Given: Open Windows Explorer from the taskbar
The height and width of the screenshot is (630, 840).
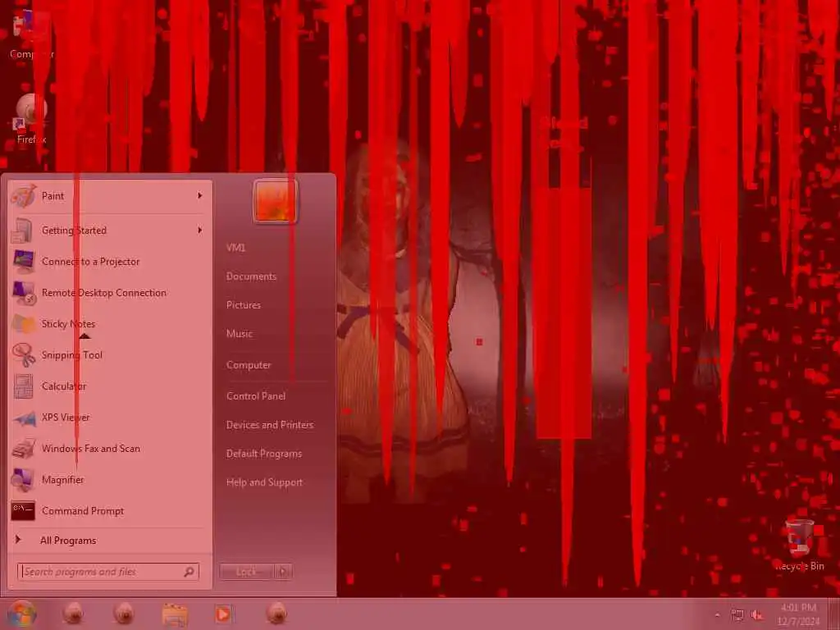Looking at the screenshot, I should tap(174, 614).
